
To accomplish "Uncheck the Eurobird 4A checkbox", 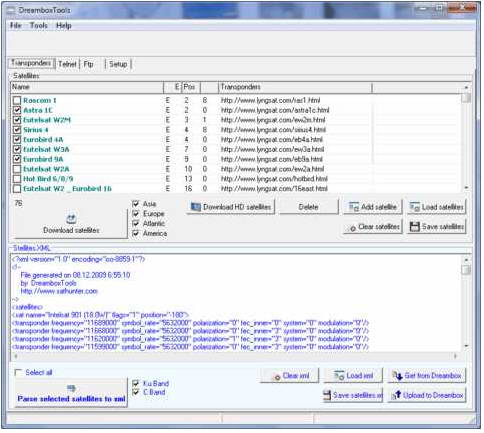I will [17, 139].
